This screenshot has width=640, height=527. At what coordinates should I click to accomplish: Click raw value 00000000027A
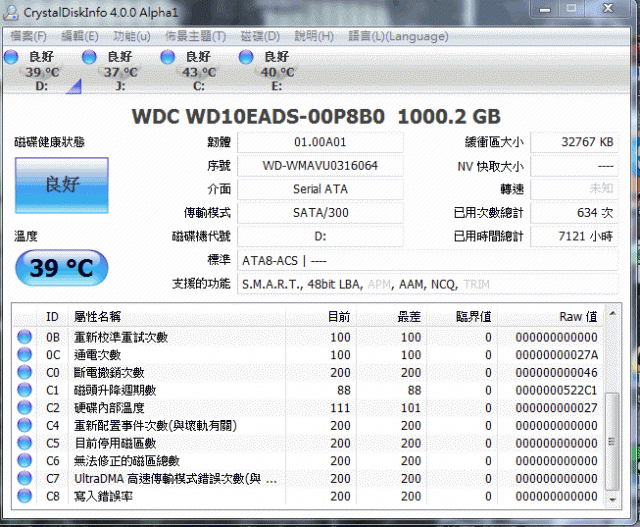coord(556,355)
